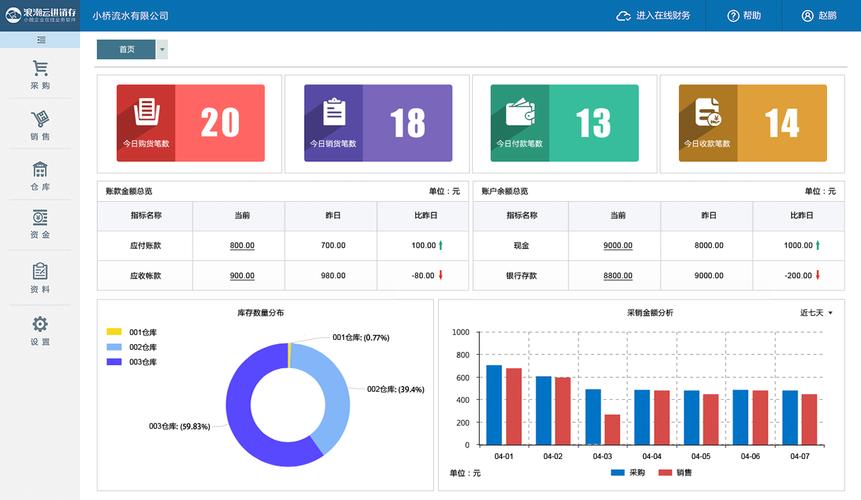
Task: Click the green up arrow in 应付账款 row
Action: point(440,245)
